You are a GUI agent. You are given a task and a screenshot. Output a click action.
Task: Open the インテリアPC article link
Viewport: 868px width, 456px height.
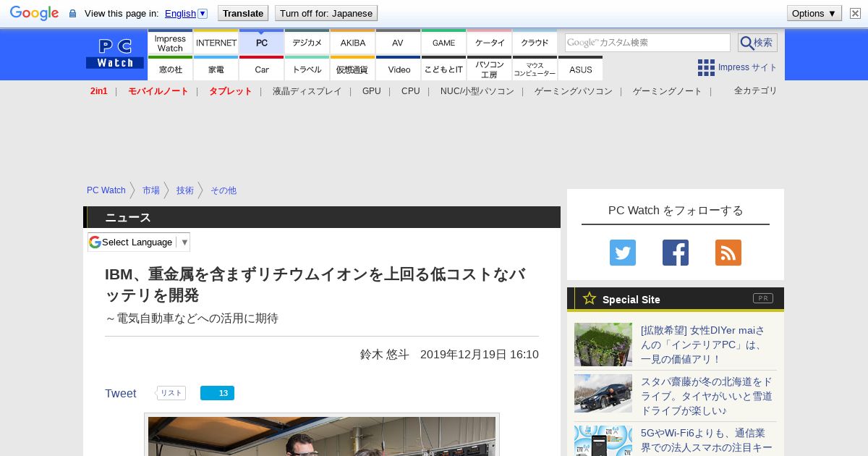[x=703, y=345]
